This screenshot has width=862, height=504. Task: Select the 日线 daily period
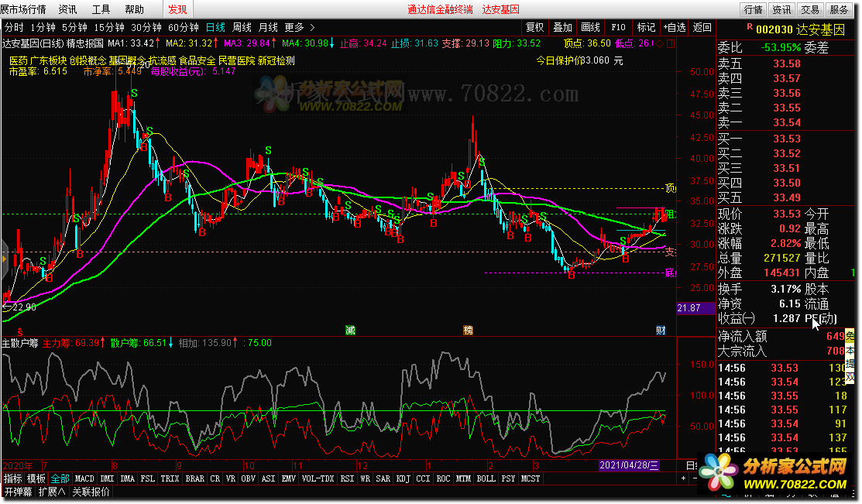tap(215, 27)
